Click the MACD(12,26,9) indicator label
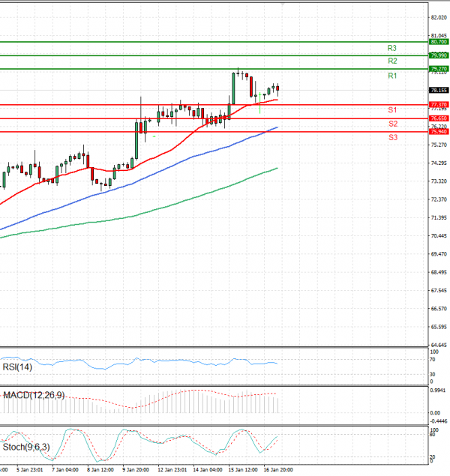450x476 pixels. click(34, 395)
